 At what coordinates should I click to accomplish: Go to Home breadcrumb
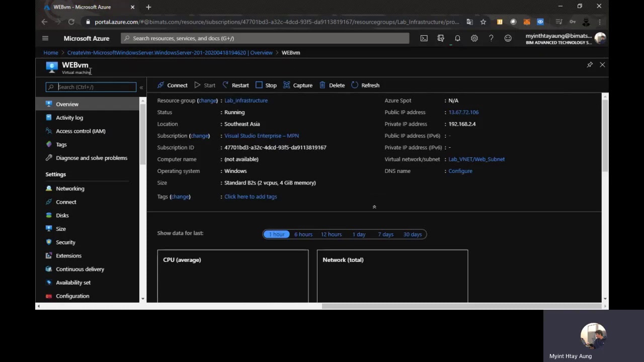(x=51, y=53)
